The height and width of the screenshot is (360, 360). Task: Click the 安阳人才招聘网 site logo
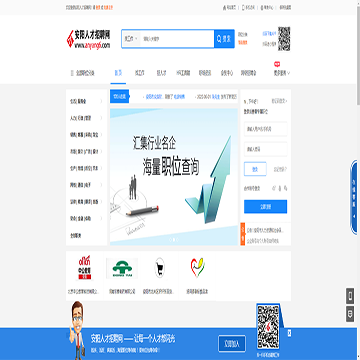pos(88,39)
